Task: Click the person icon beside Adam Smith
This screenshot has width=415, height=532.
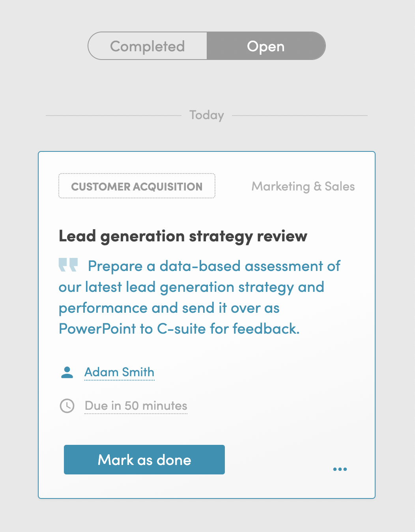Action: tap(67, 372)
